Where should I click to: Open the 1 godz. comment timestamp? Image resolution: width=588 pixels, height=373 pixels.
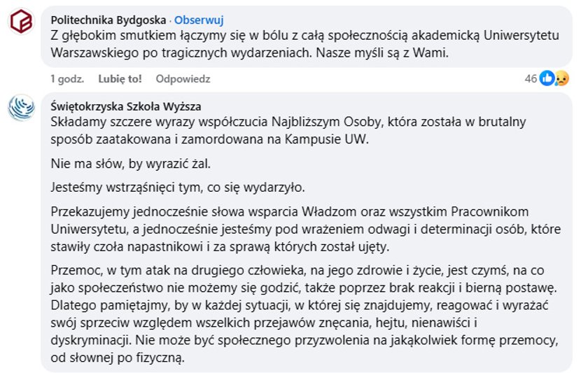coord(67,78)
